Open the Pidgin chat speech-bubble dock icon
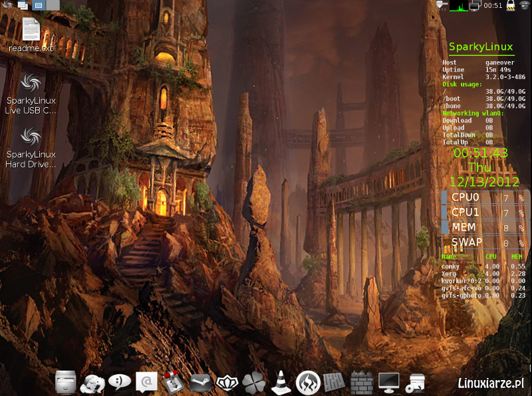The height and width of the screenshot is (396, 532). 118,382
